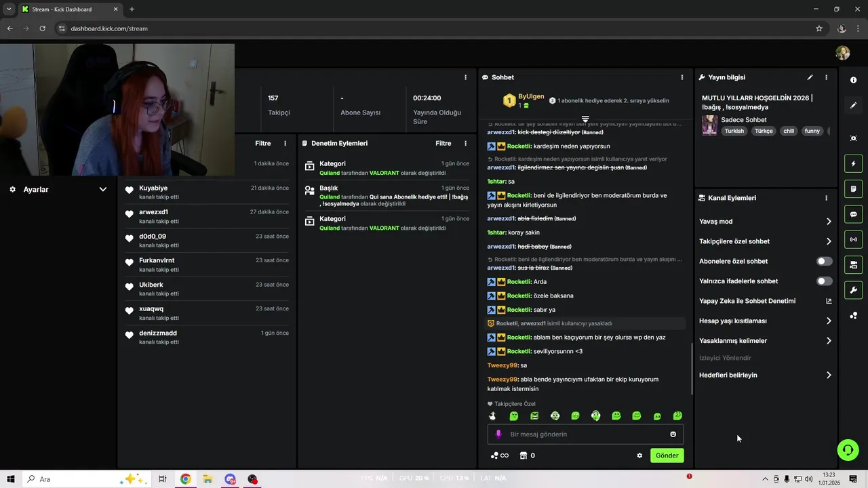Open Yasaklanmış kelimeler options

pyautogui.click(x=766, y=341)
